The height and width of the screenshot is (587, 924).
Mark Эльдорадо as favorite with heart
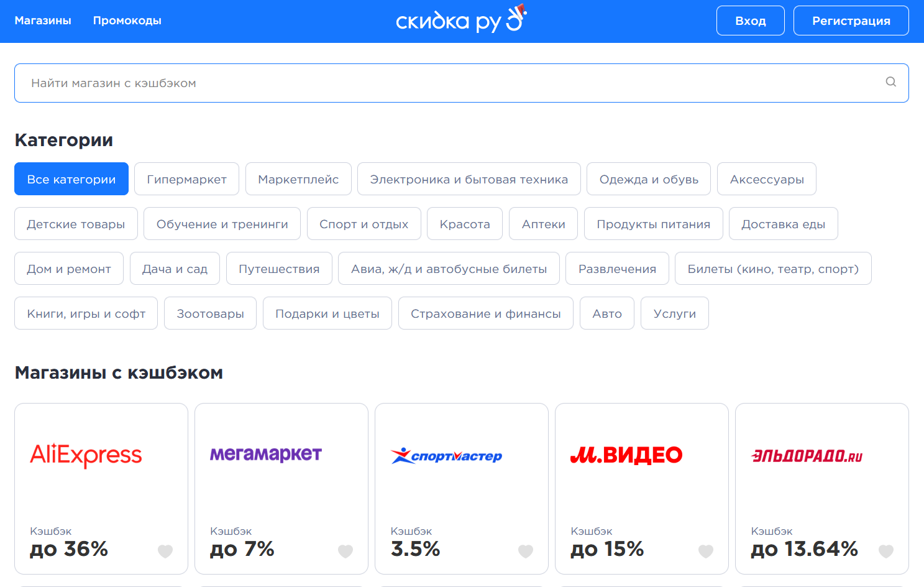(886, 551)
